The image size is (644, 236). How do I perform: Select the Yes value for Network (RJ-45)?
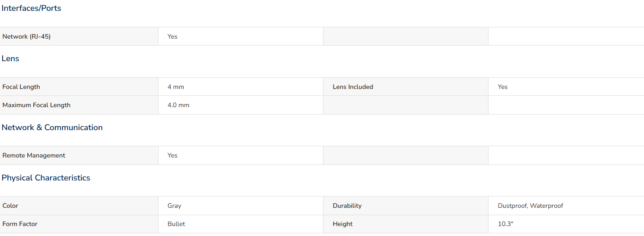point(172,36)
